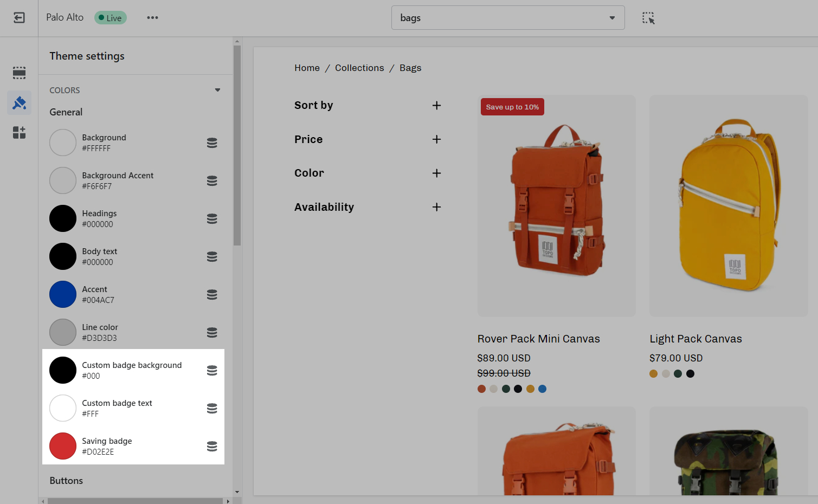Image resolution: width=818 pixels, height=504 pixels.
Task: Click the three-dot more actions menu
Action: (152, 18)
